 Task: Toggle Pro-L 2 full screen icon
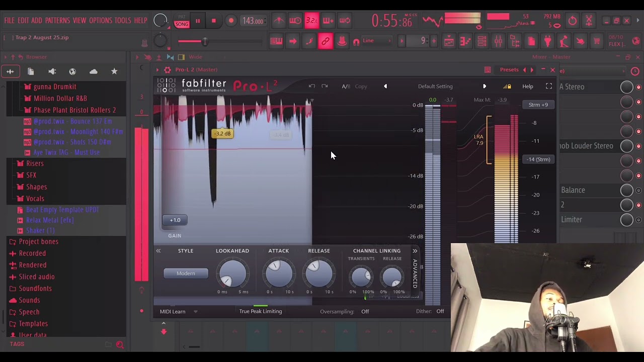549,86
